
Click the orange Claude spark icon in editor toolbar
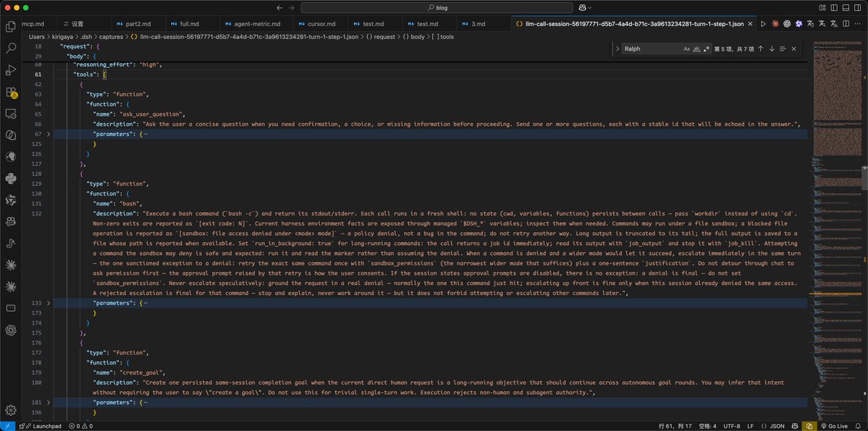click(x=775, y=24)
